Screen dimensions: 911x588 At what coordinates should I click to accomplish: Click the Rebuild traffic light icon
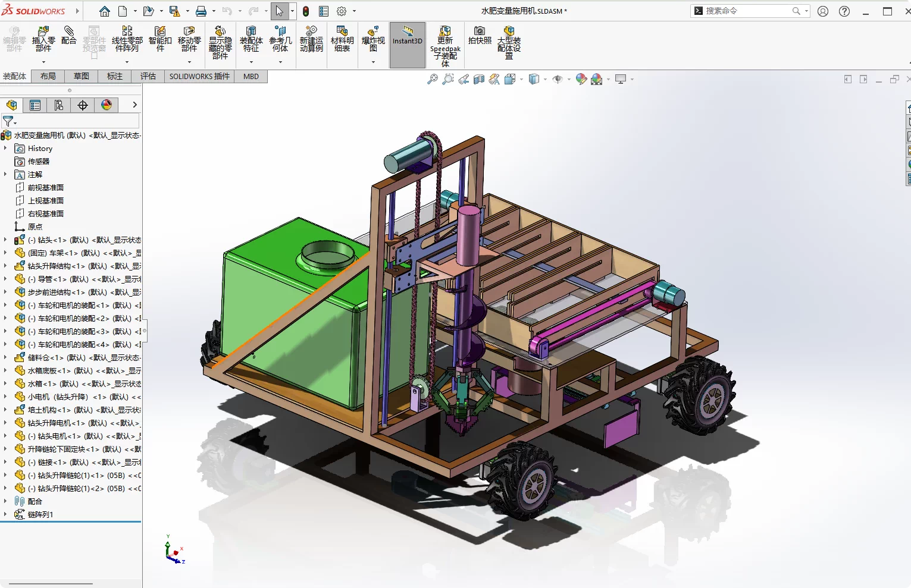[x=306, y=11]
